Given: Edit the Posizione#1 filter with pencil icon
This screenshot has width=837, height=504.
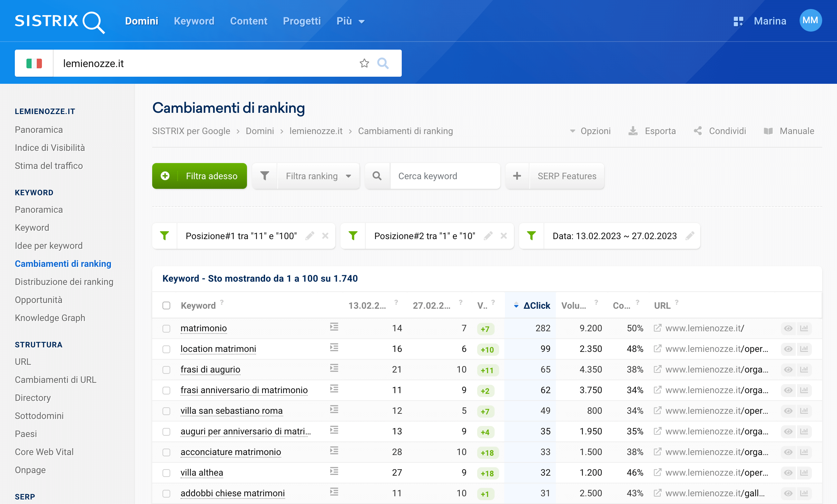Looking at the screenshot, I should coord(310,236).
